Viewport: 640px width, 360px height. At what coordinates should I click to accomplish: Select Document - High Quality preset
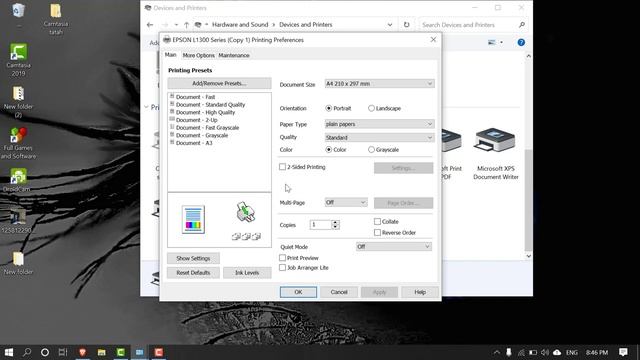click(205, 112)
